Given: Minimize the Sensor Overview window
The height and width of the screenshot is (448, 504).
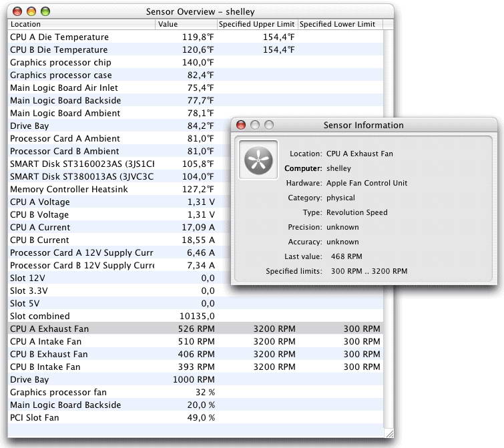Looking at the screenshot, I should [31, 11].
